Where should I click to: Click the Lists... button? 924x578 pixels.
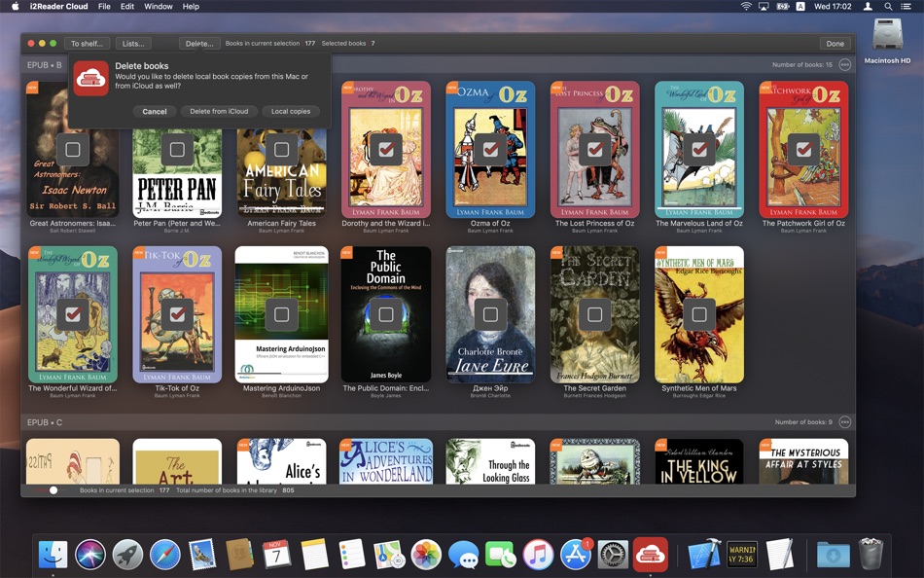pyautogui.click(x=133, y=43)
